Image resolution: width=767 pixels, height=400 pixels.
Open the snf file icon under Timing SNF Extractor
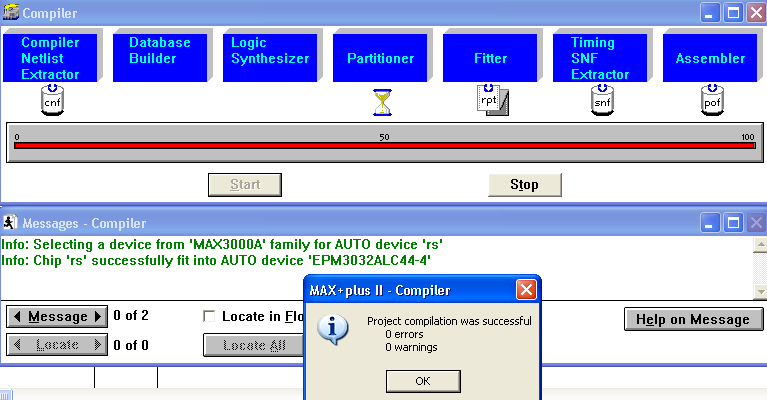click(602, 100)
